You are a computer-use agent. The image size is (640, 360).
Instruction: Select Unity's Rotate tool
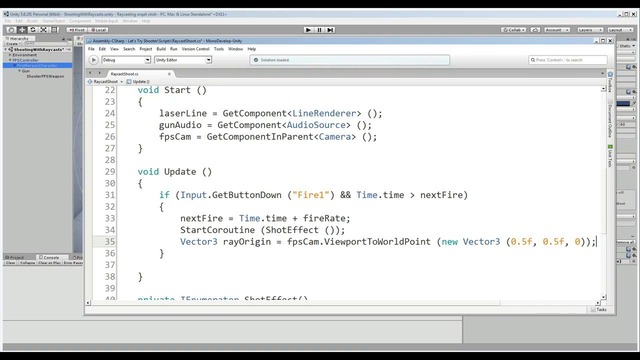(x=33, y=30)
